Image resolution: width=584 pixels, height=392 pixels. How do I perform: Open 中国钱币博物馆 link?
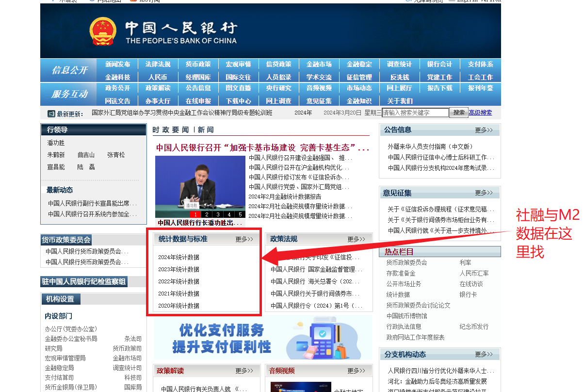coord(406,316)
